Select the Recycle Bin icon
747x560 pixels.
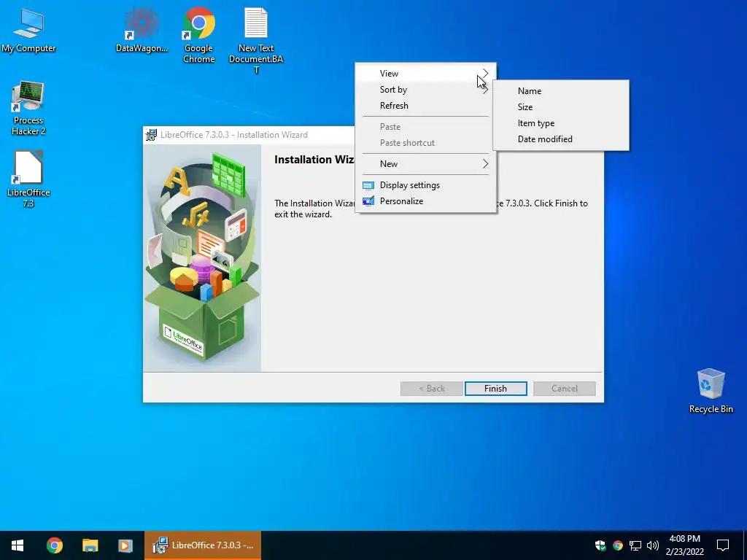tap(711, 391)
